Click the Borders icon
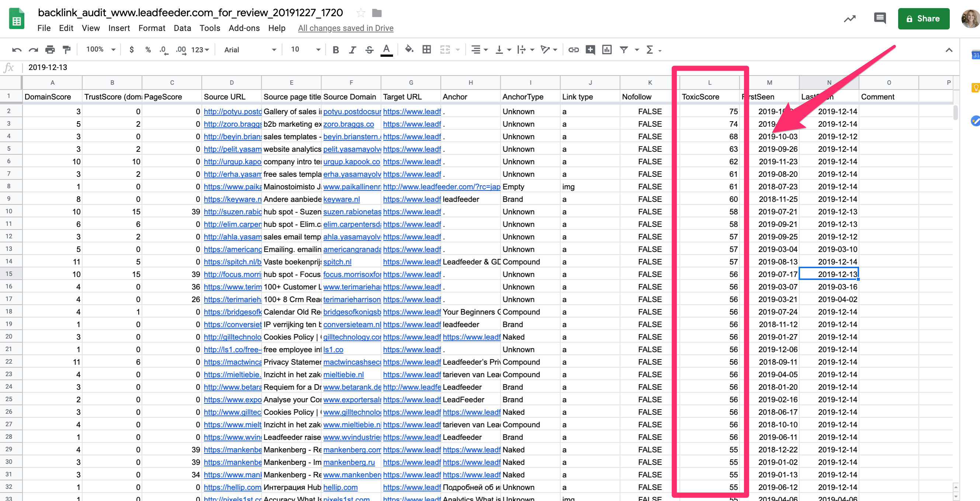 click(x=427, y=50)
